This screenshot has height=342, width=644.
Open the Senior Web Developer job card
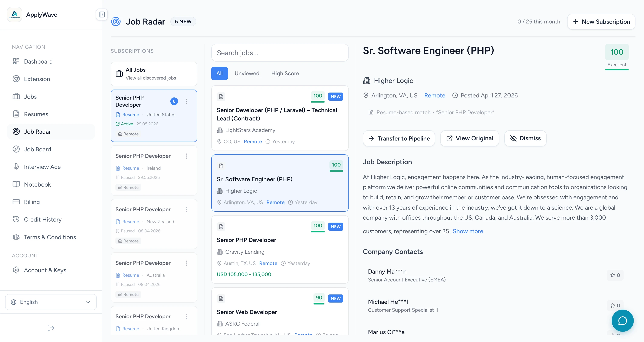pos(280,312)
